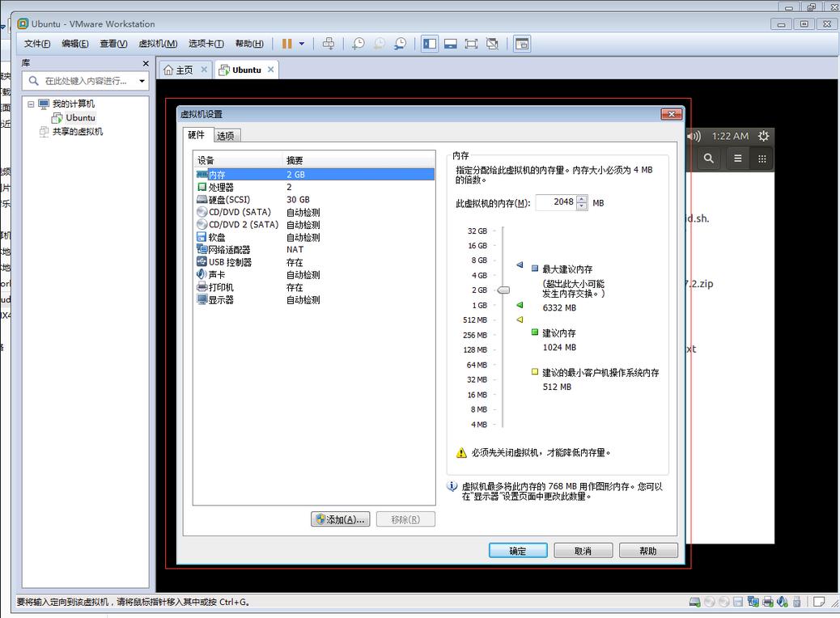This screenshot has width=840, height=618.
Task: Collapse the 我的计算机 tree node
Action: pyautogui.click(x=31, y=104)
